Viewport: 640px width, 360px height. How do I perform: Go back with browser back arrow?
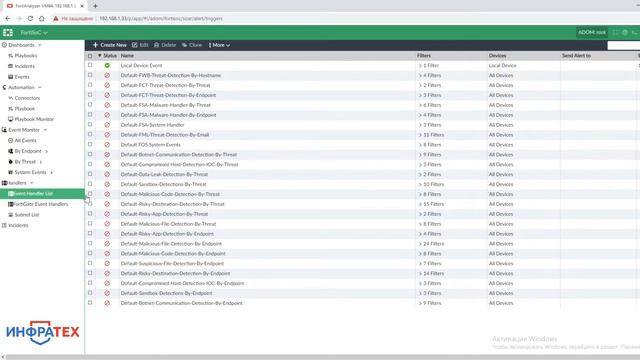(x=8, y=18)
